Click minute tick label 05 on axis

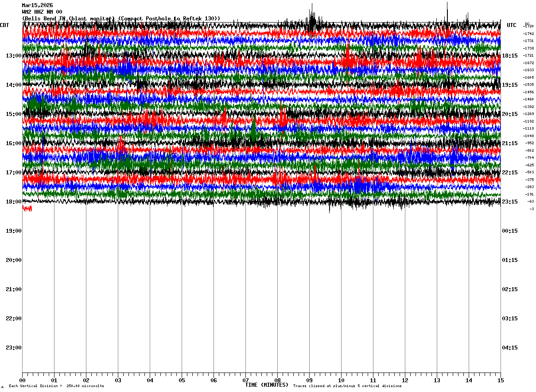click(x=182, y=380)
